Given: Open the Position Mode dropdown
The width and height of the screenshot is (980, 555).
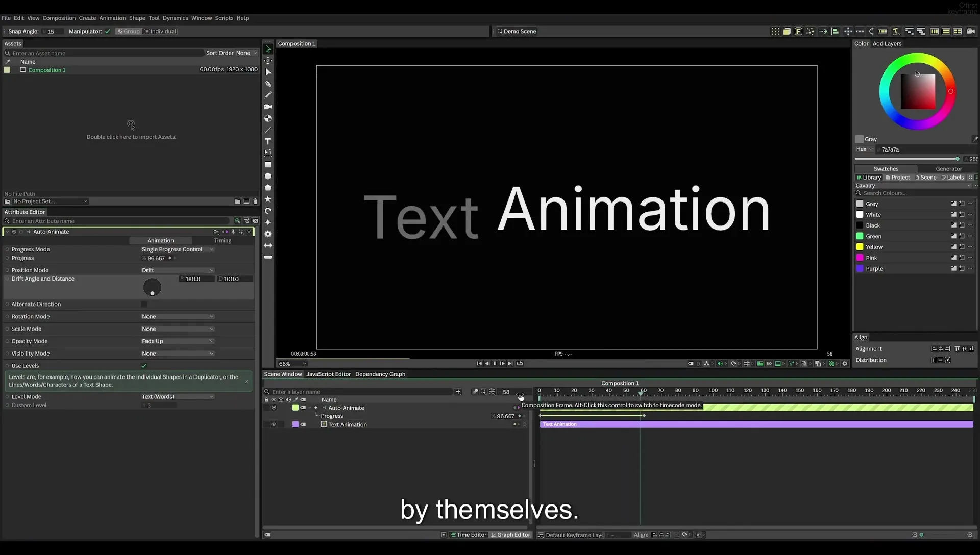Looking at the screenshot, I should pos(178,270).
